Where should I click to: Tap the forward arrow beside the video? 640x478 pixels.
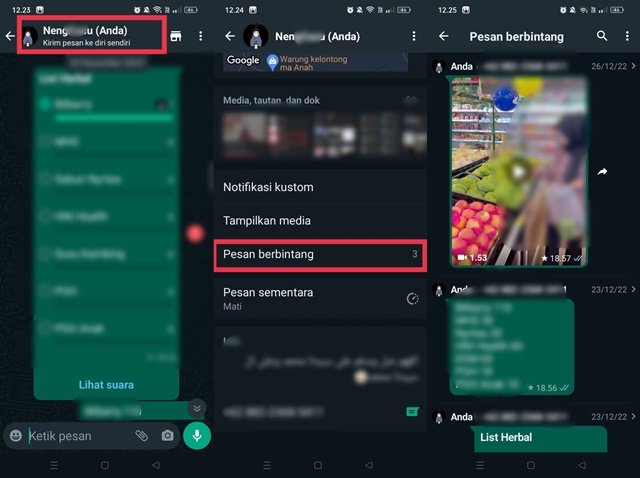click(602, 172)
